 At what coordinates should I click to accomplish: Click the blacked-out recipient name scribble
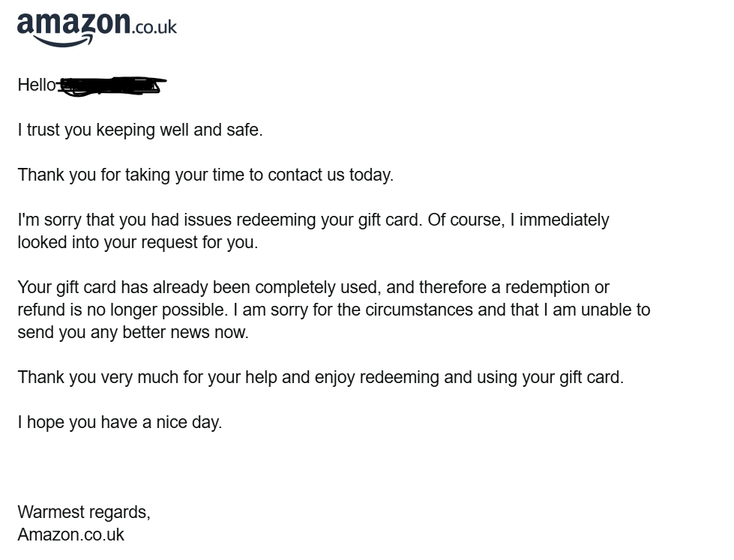tap(112, 85)
